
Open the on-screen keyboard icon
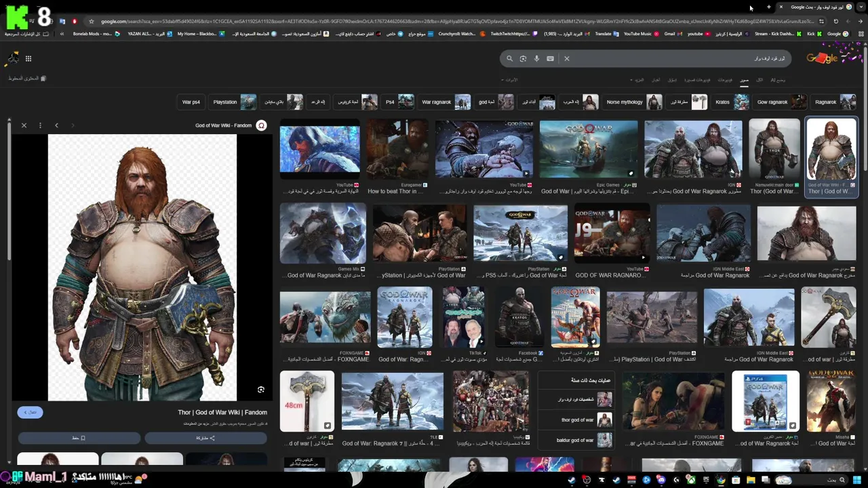coord(550,58)
